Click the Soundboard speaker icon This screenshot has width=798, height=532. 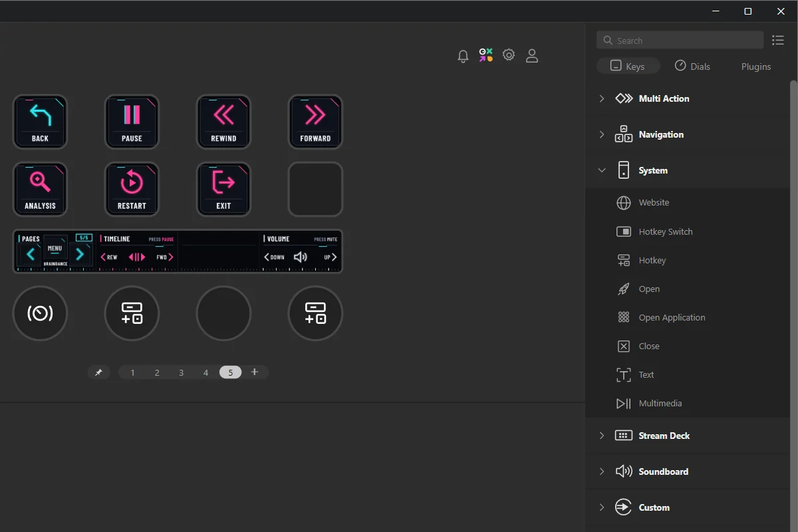(x=624, y=471)
